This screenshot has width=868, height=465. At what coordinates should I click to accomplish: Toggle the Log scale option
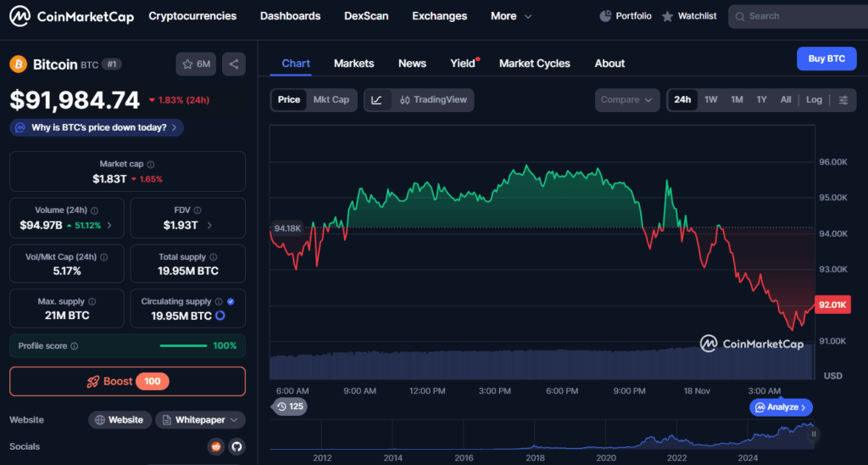[x=814, y=100]
